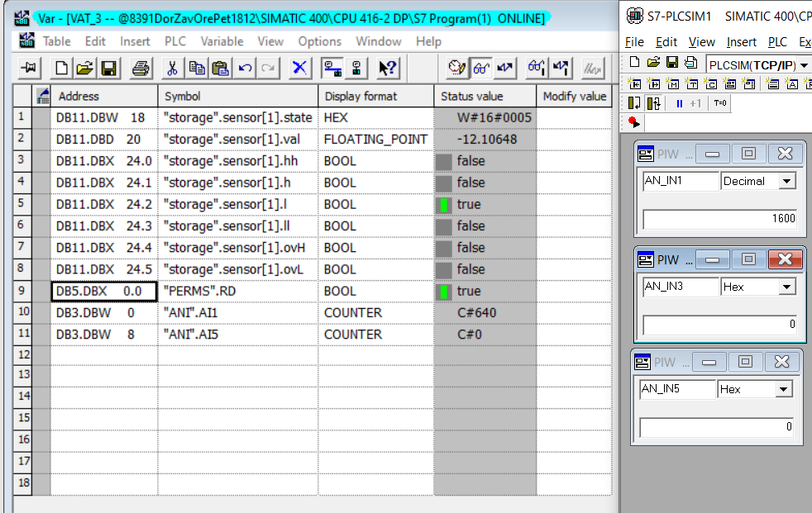Undo the last VAT edit

[245, 69]
